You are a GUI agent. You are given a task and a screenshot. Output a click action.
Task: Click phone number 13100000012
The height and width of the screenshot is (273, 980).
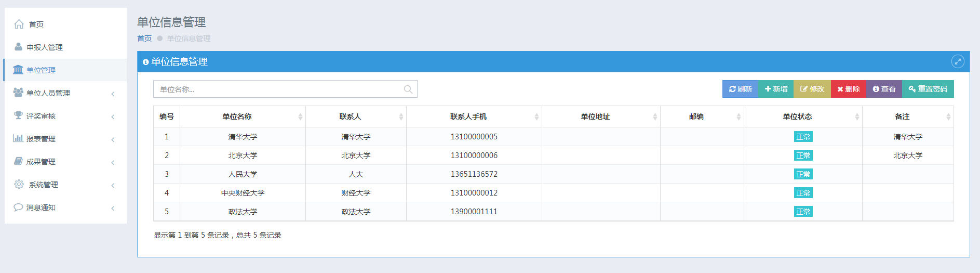[x=474, y=193]
